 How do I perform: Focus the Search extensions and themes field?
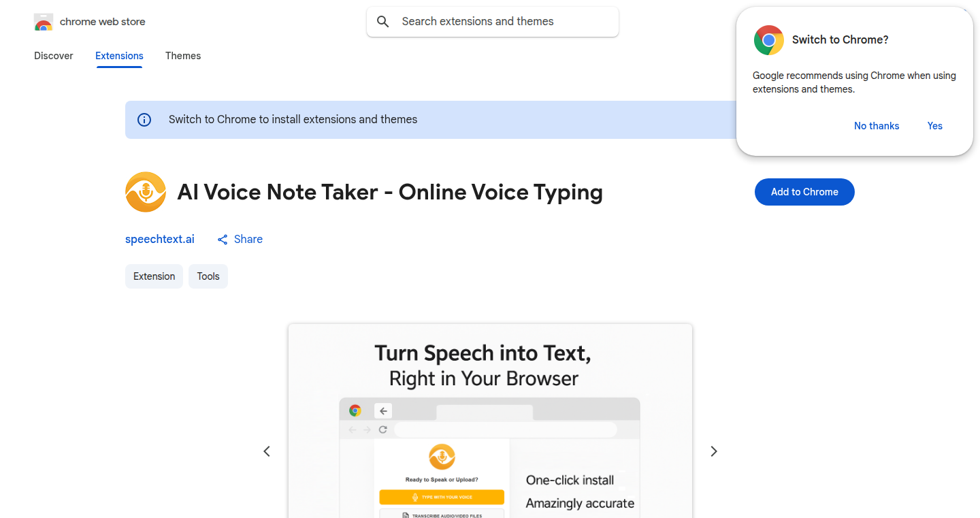[493, 22]
